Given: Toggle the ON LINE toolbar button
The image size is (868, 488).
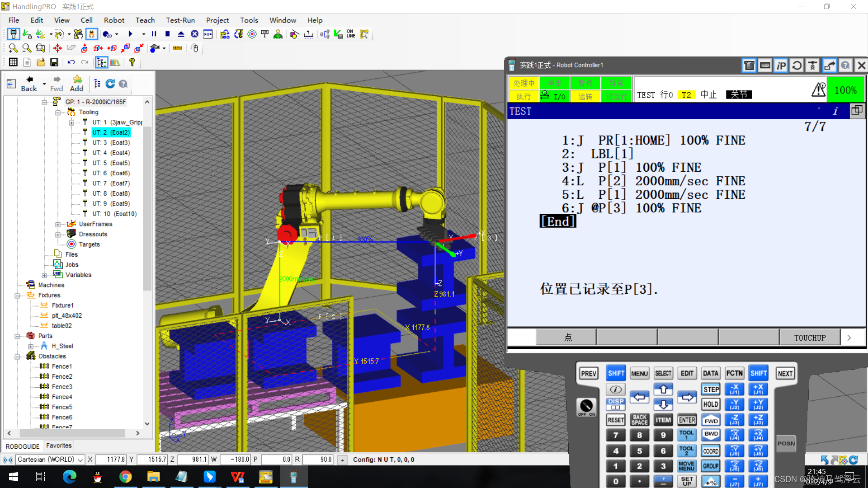Looking at the screenshot, I should coord(351,34).
